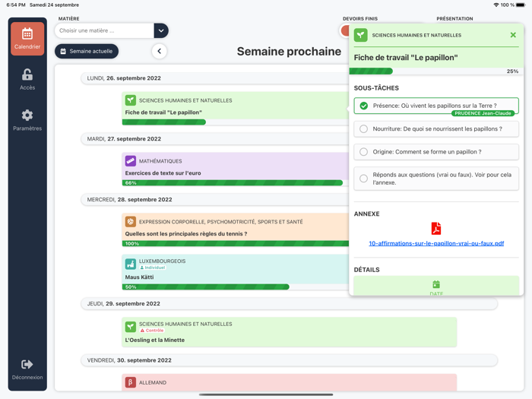Check the Nourriture subtask
The width and height of the screenshot is (532, 399).
[x=364, y=129]
